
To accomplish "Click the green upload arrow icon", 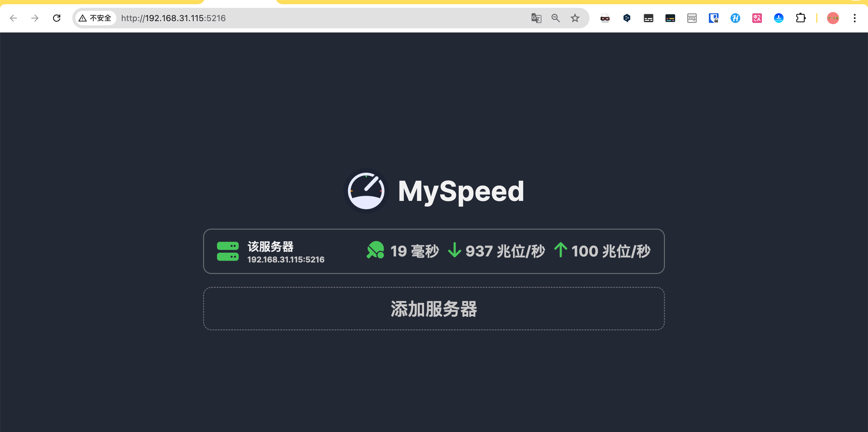I will click(x=561, y=250).
